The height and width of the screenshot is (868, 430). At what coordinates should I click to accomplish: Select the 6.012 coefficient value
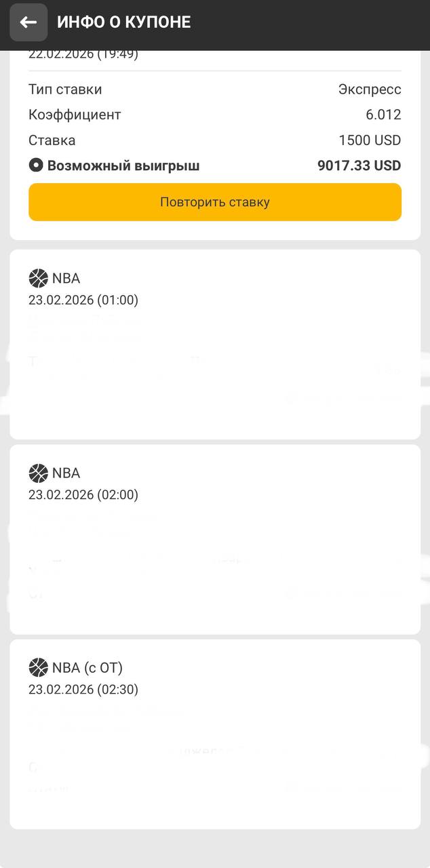pyautogui.click(x=383, y=115)
